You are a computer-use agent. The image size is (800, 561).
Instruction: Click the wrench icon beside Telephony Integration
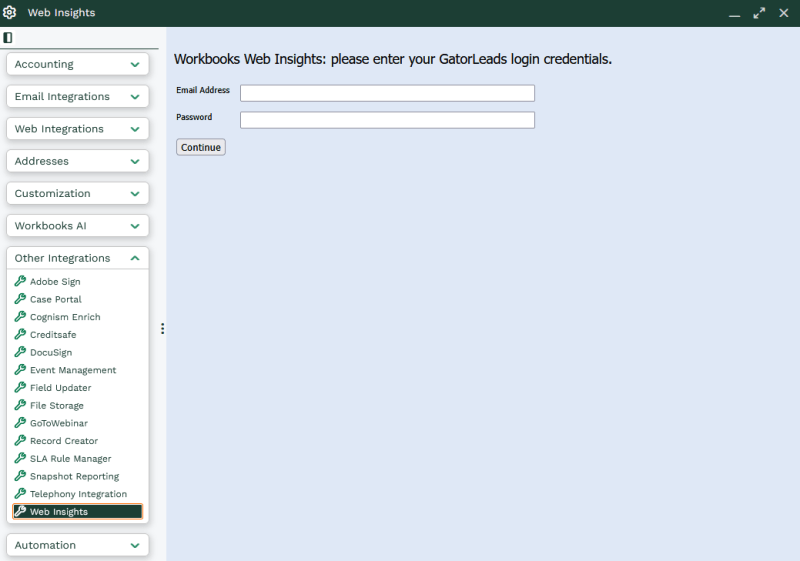click(x=20, y=494)
